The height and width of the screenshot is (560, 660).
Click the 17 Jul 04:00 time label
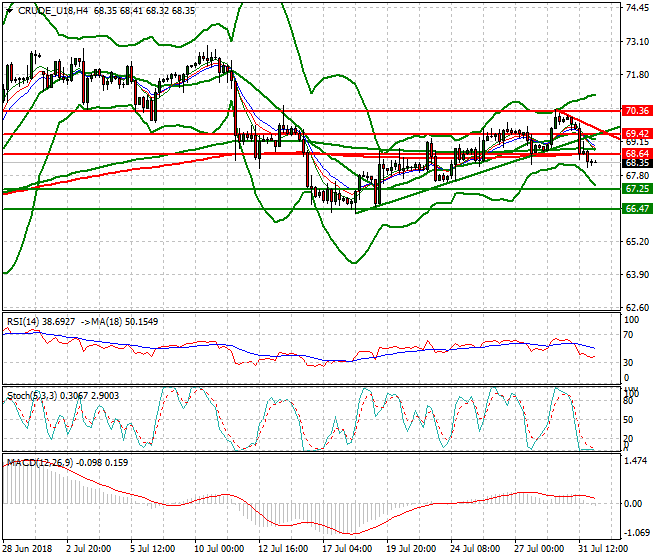pyautogui.click(x=347, y=549)
